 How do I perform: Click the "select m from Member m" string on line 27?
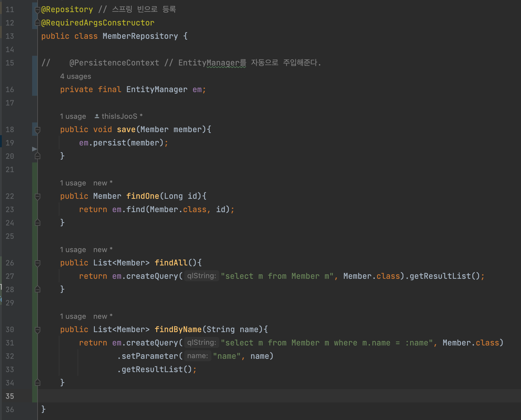pyautogui.click(x=277, y=276)
